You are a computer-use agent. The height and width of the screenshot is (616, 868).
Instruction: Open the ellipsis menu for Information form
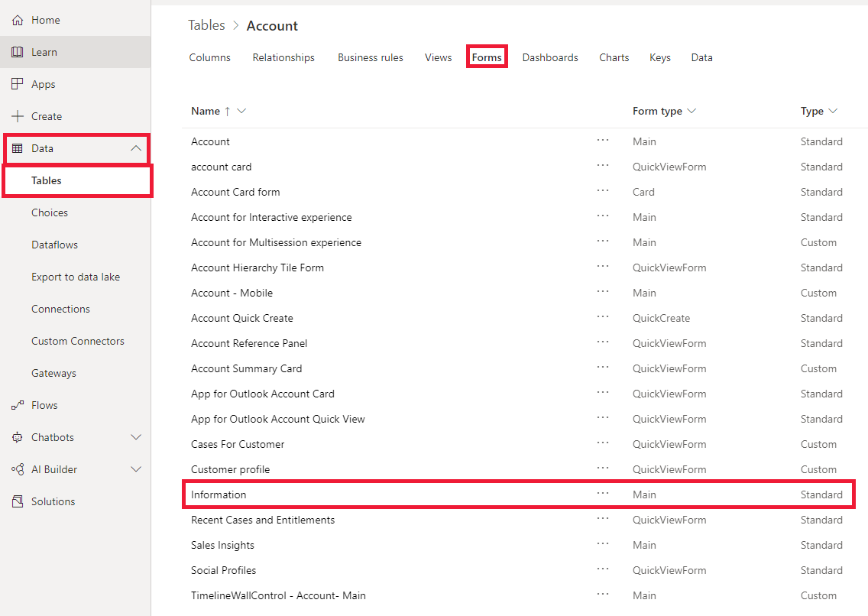click(x=603, y=494)
